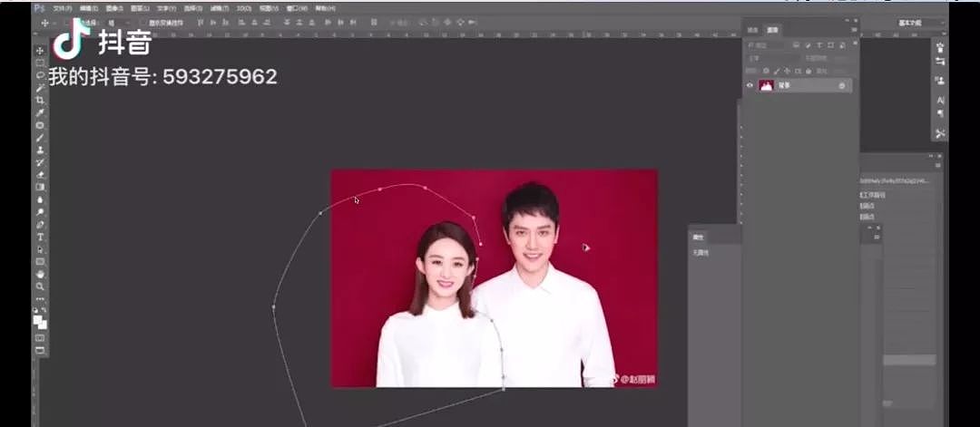Select the Brush tool
980x427 pixels.
(x=40, y=138)
